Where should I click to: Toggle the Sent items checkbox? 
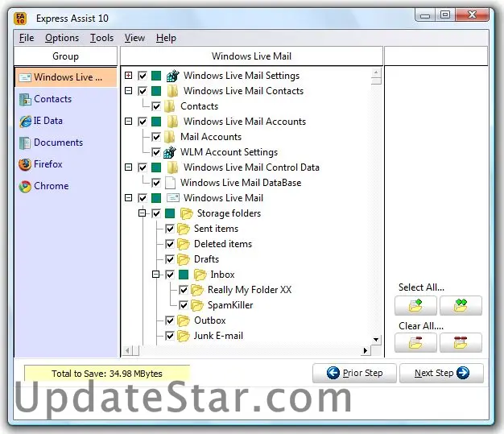point(170,229)
